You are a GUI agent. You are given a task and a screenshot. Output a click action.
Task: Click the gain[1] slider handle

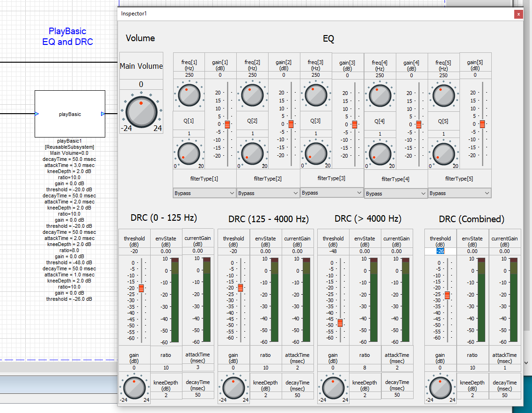coord(227,124)
